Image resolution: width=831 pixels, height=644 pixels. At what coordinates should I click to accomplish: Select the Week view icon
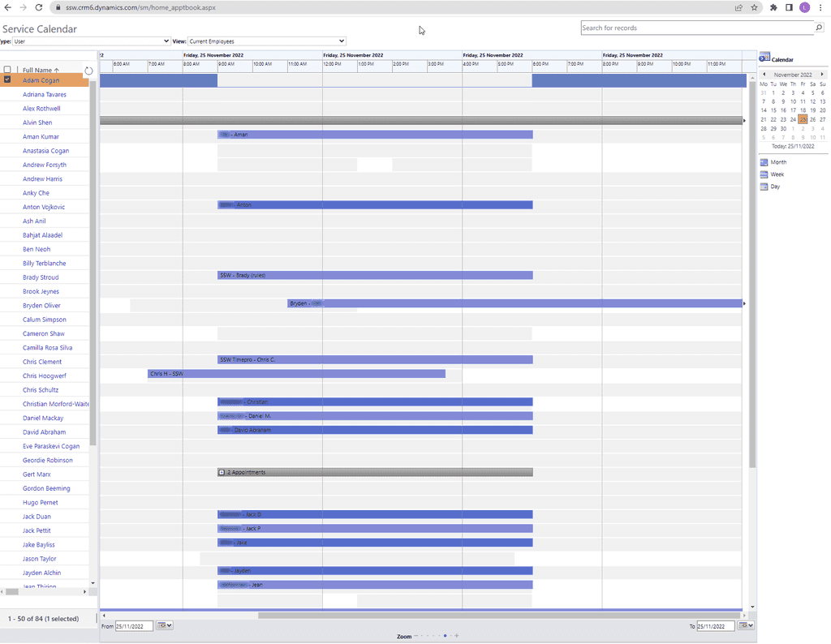click(763, 174)
